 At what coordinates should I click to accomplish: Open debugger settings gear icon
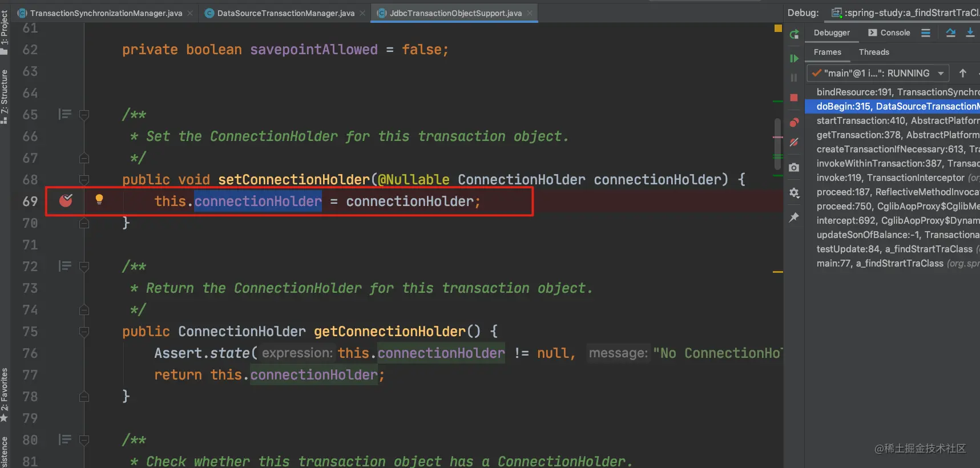pyautogui.click(x=794, y=192)
